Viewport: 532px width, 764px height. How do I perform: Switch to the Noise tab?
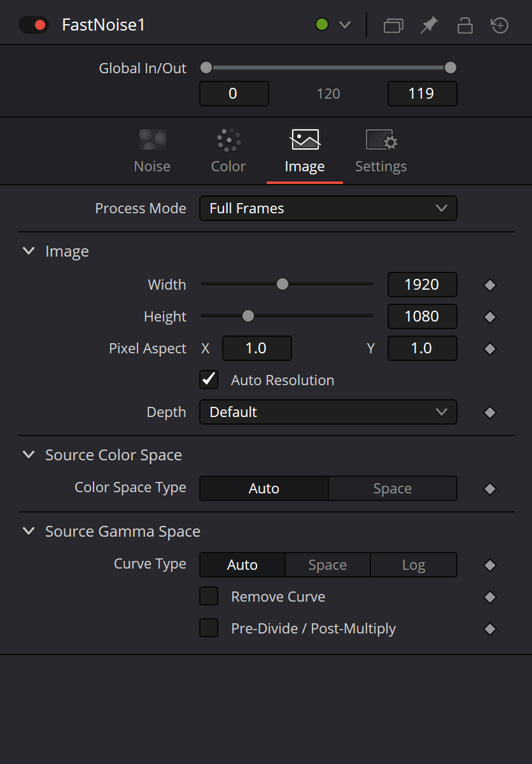[x=152, y=152]
